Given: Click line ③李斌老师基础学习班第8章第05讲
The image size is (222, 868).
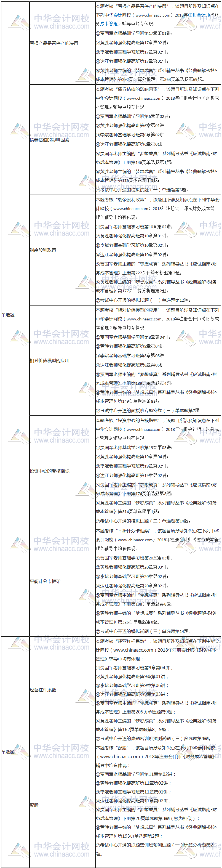Looking at the screenshot, I should (x=131, y=355).
